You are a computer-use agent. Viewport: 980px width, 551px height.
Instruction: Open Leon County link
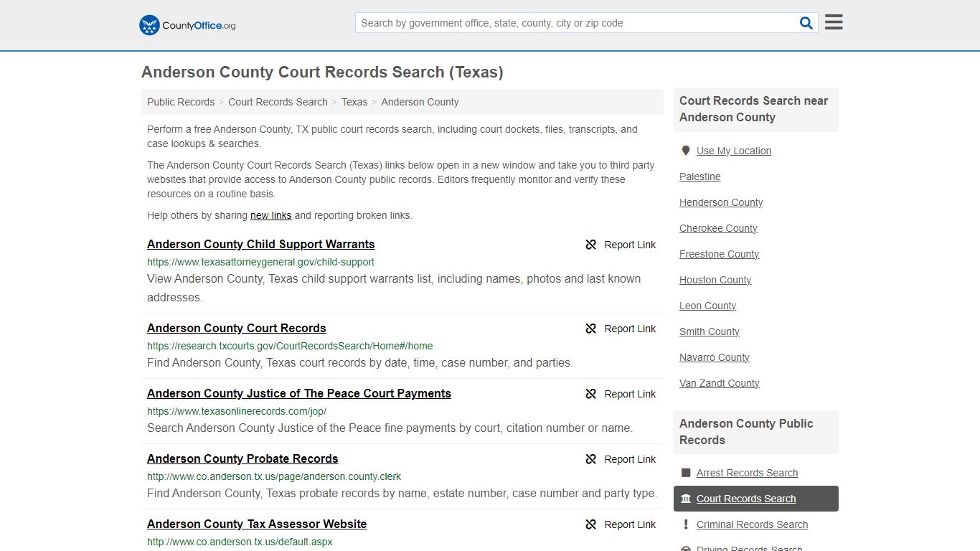pyautogui.click(x=707, y=306)
